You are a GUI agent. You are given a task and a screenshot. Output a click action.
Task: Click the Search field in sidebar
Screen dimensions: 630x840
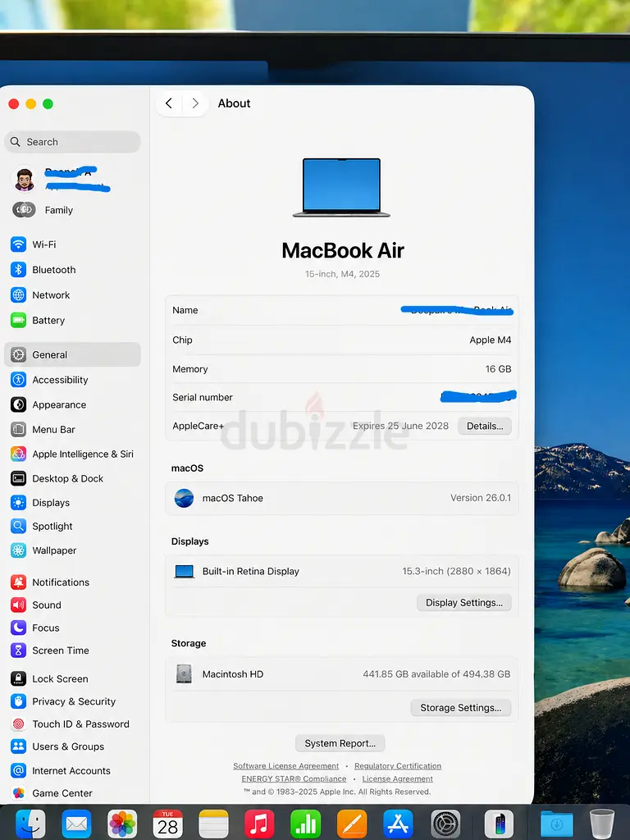72,142
